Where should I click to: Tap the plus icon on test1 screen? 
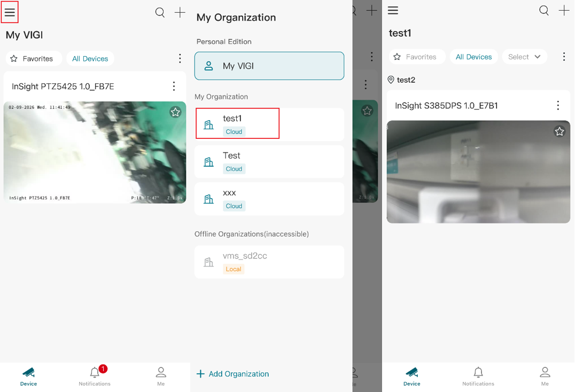click(x=564, y=11)
